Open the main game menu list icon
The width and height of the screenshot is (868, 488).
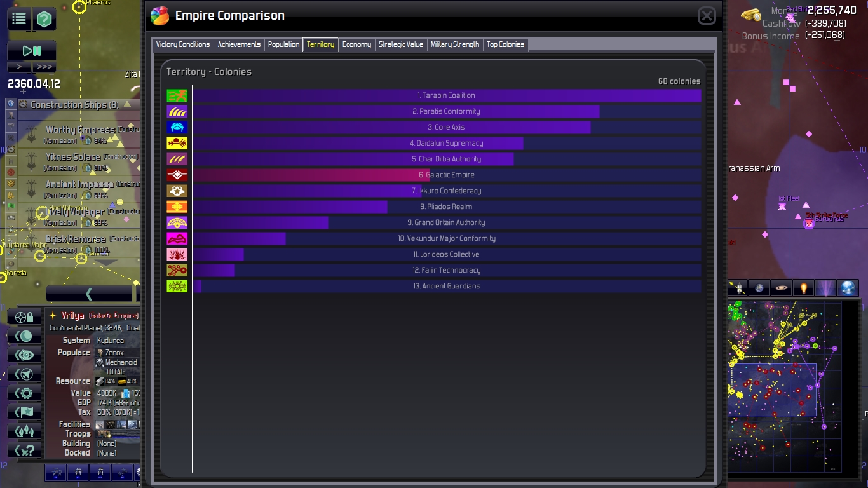19,19
